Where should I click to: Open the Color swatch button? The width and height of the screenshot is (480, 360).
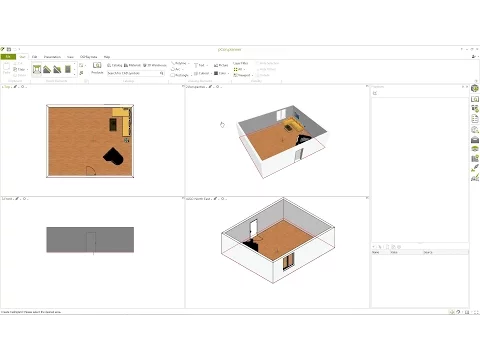tap(220, 73)
